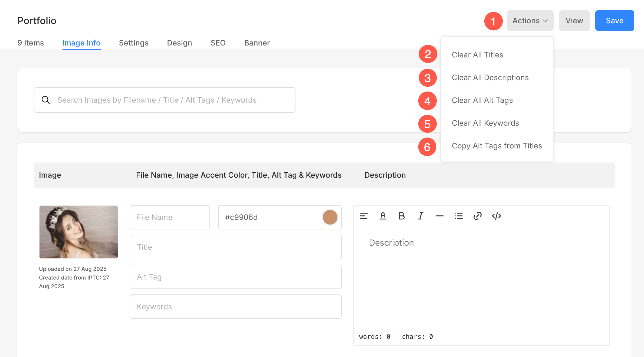Click the View button
Image resolution: width=644 pixels, height=357 pixels.
point(574,21)
